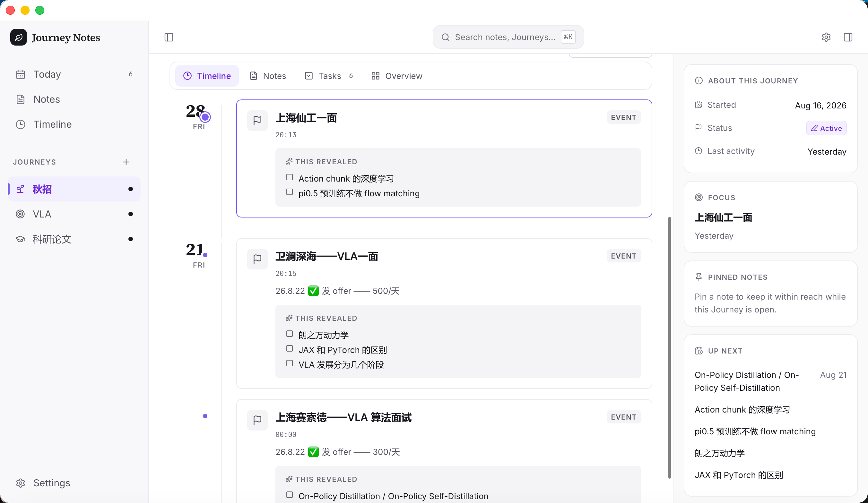Click the timeline marker for day 28
This screenshot has width=868, height=503.
(205, 117)
